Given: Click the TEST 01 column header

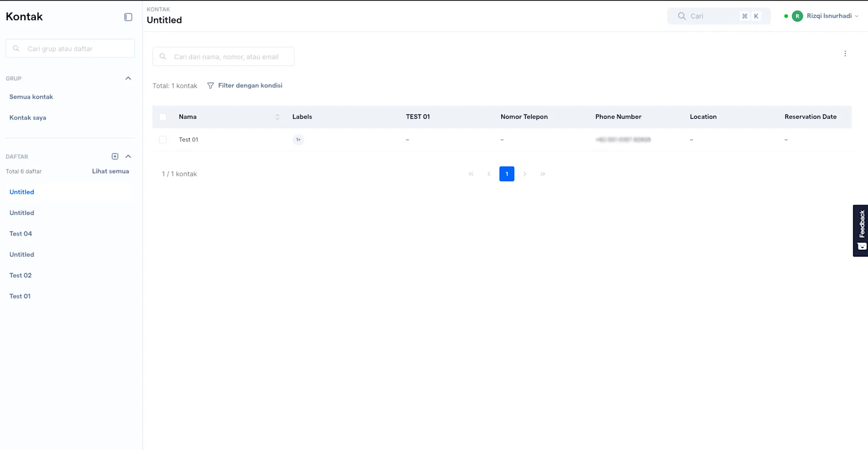Looking at the screenshot, I should click(418, 117).
